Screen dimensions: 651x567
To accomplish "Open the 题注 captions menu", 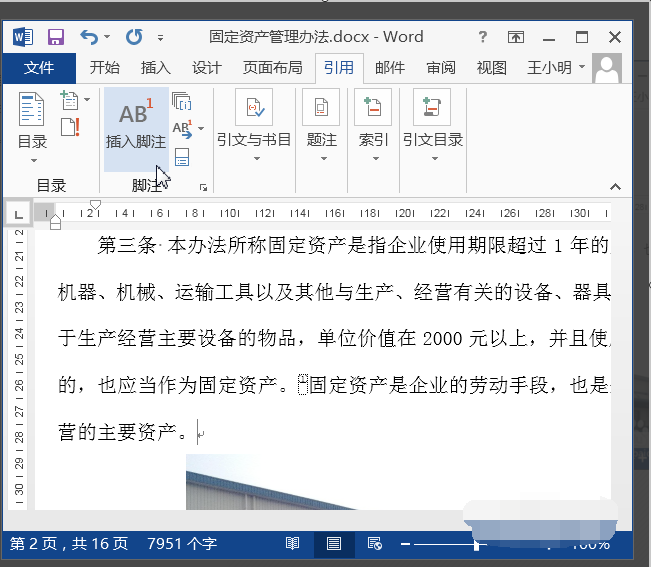I will [321, 126].
